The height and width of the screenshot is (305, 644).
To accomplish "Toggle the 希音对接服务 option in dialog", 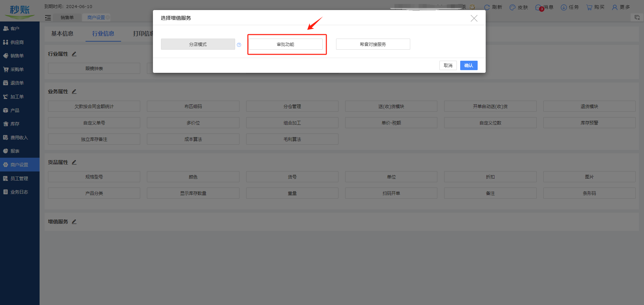I will (x=373, y=44).
